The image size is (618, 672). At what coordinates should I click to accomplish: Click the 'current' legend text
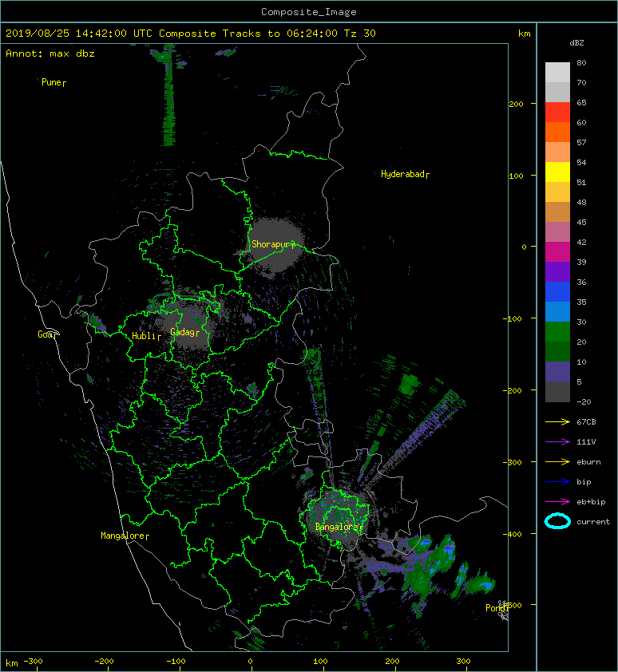point(593,522)
